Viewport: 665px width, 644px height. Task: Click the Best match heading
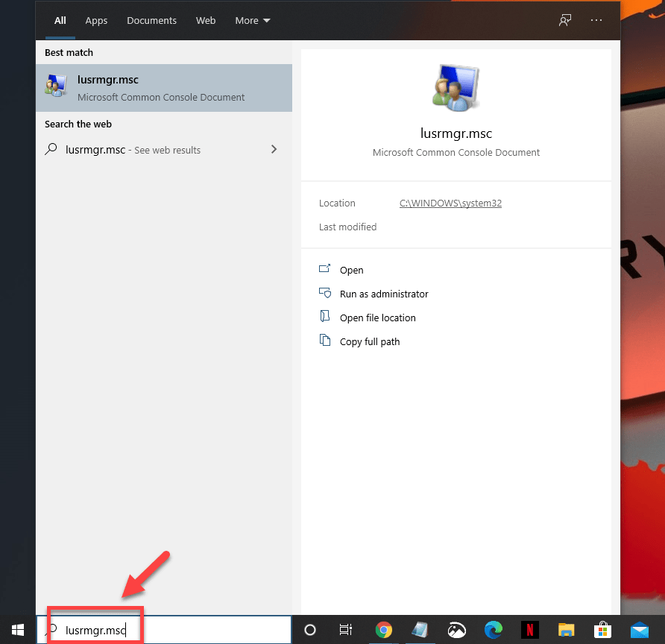[69, 53]
